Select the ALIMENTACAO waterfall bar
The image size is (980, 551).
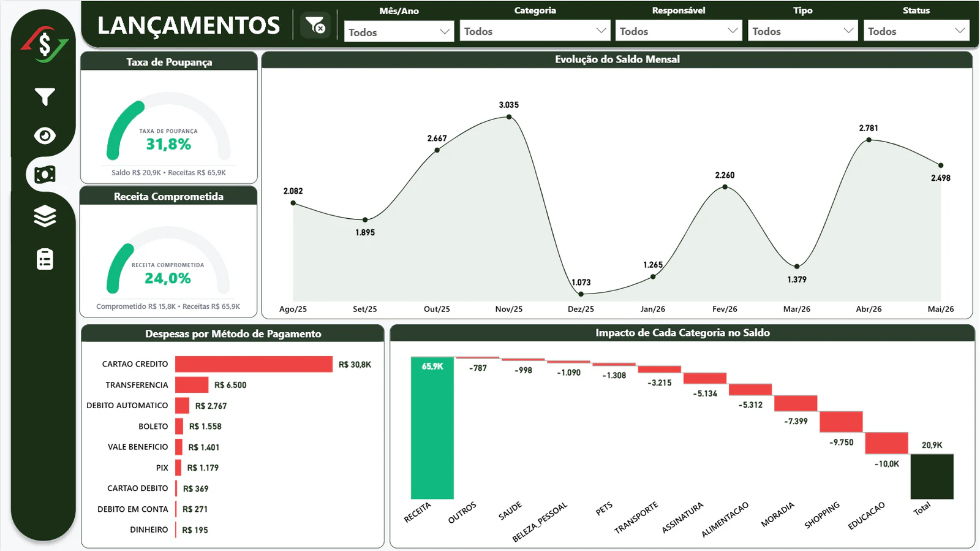pos(750,390)
